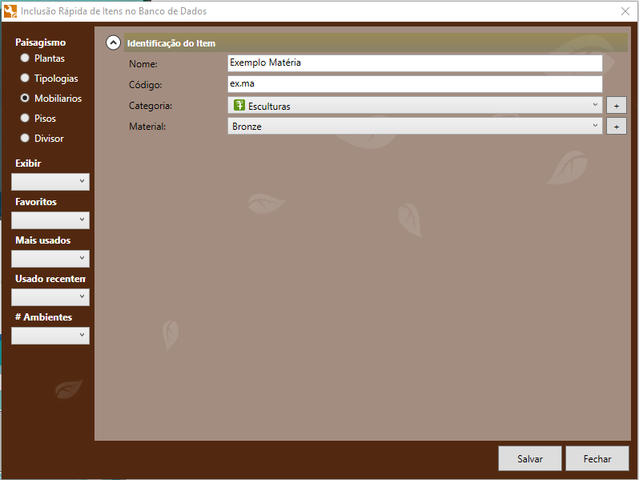This screenshot has height=480, width=639.
Task: Click the green Esculturas category icon
Action: point(239,105)
